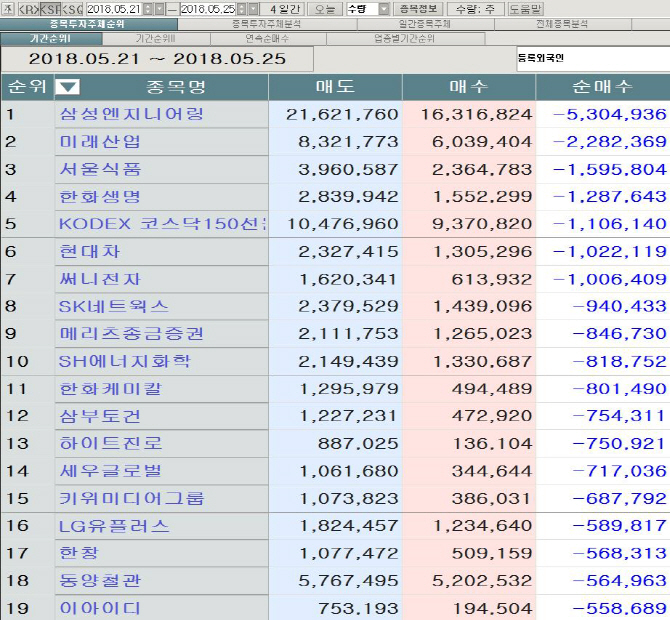
Task: Open the start date calendar dropdown
Action: tap(159, 9)
